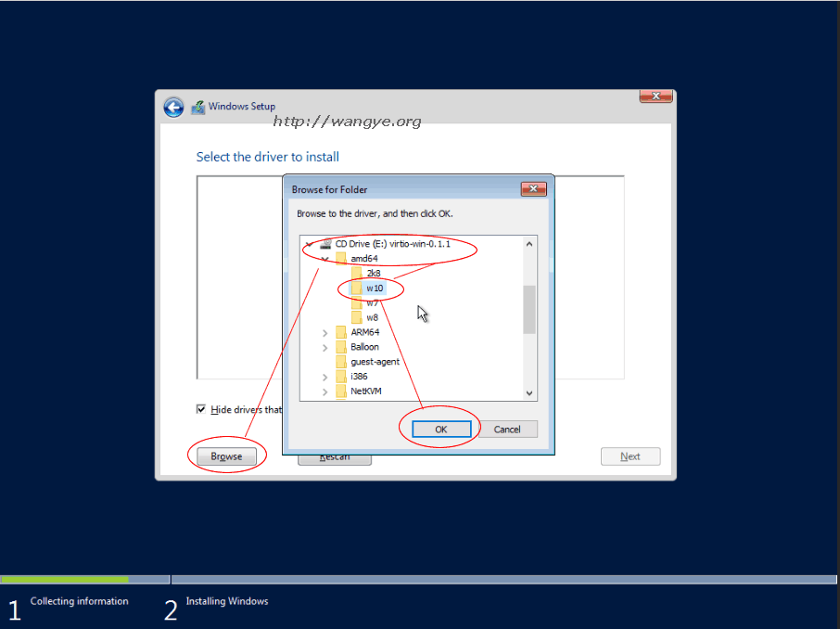
Task: Click the i386 folder label
Action: click(359, 377)
